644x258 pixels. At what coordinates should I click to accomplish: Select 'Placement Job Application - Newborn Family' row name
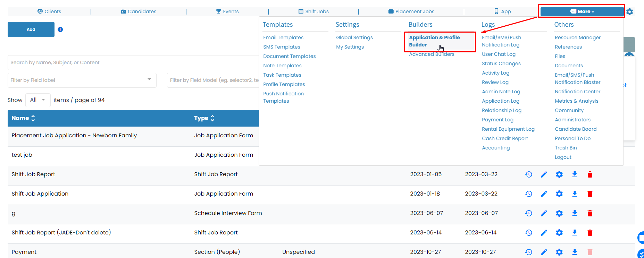click(74, 136)
